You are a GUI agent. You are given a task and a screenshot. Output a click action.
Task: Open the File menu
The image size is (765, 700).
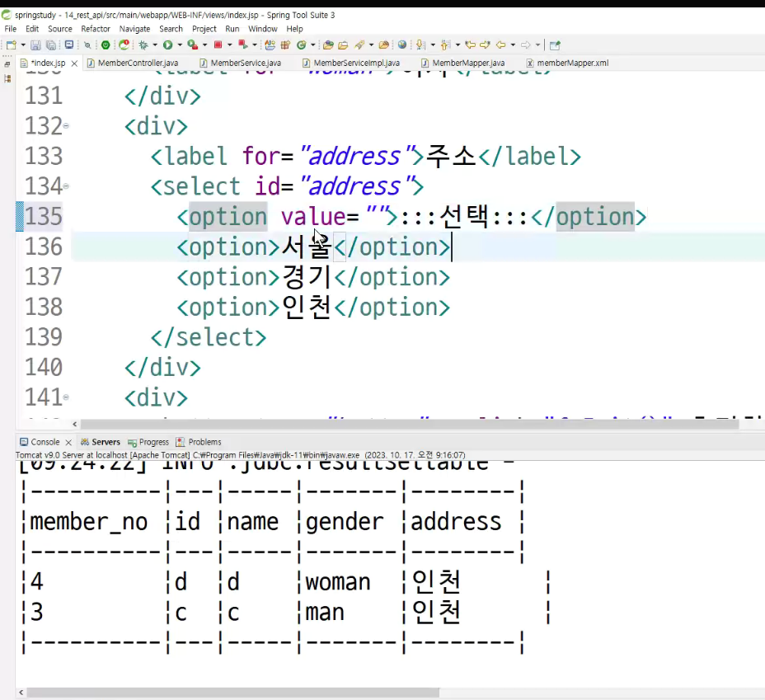[10, 29]
